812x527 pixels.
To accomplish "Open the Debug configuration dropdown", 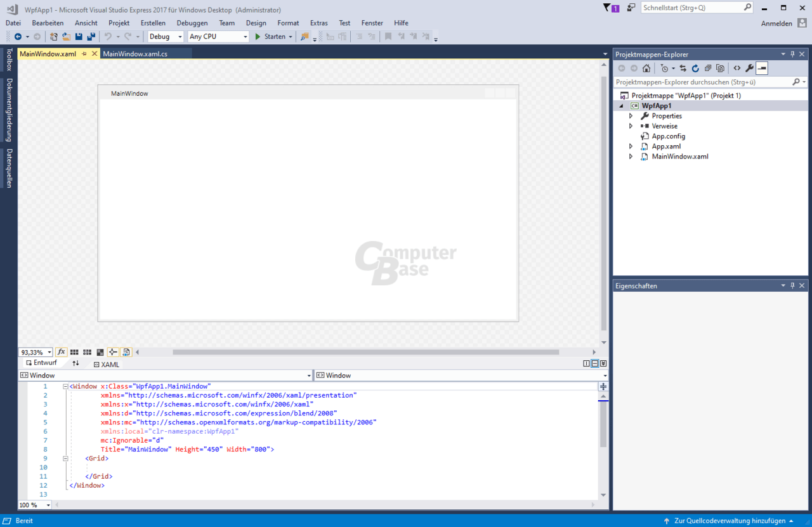I will coord(180,36).
